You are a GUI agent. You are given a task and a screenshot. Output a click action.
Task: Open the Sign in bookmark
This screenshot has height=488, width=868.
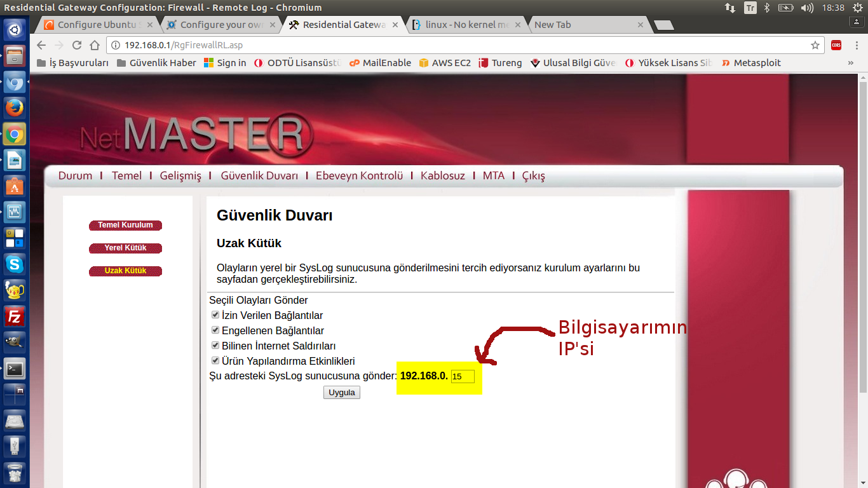(225, 63)
